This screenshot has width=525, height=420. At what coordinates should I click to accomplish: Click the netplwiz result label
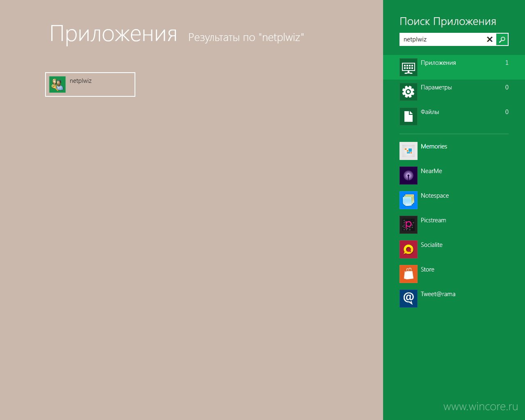[80, 81]
